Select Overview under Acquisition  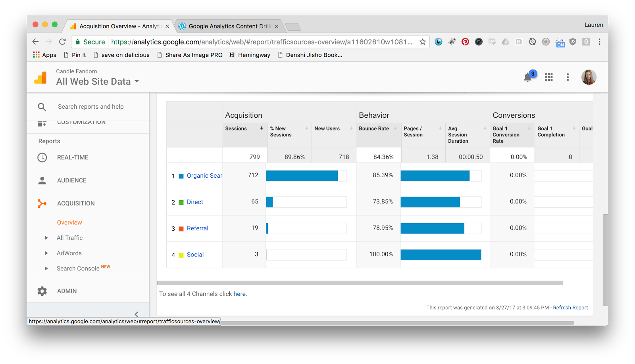tap(69, 223)
